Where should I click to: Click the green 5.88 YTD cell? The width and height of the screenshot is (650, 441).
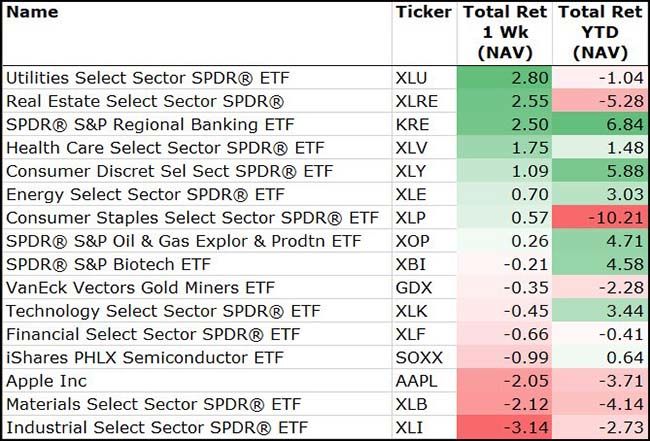pos(600,170)
